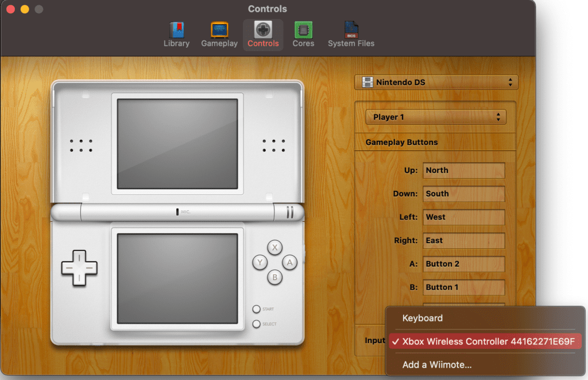Click the A mapping field showing Button 2
The width and height of the screenshot is (588, 380).
[463, 264]
